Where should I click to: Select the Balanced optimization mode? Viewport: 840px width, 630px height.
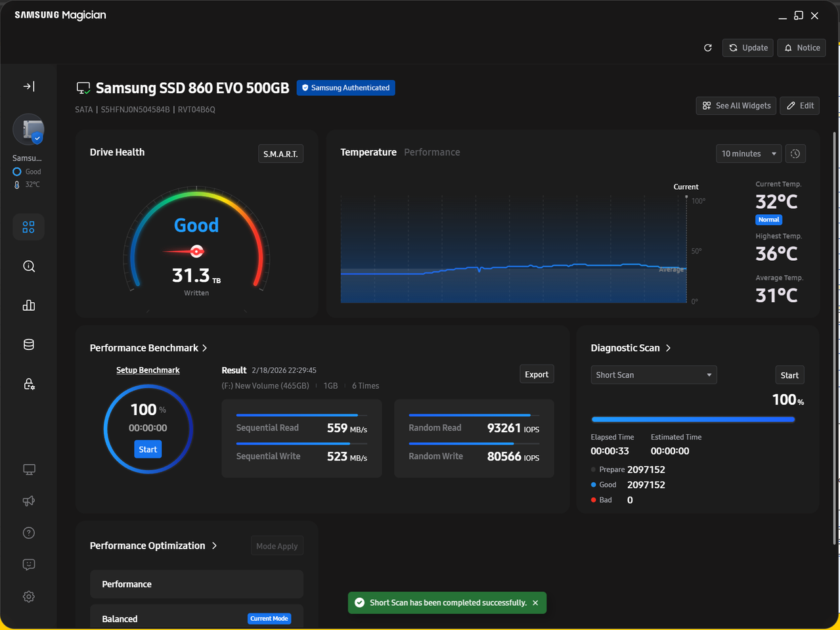(196, 616)
